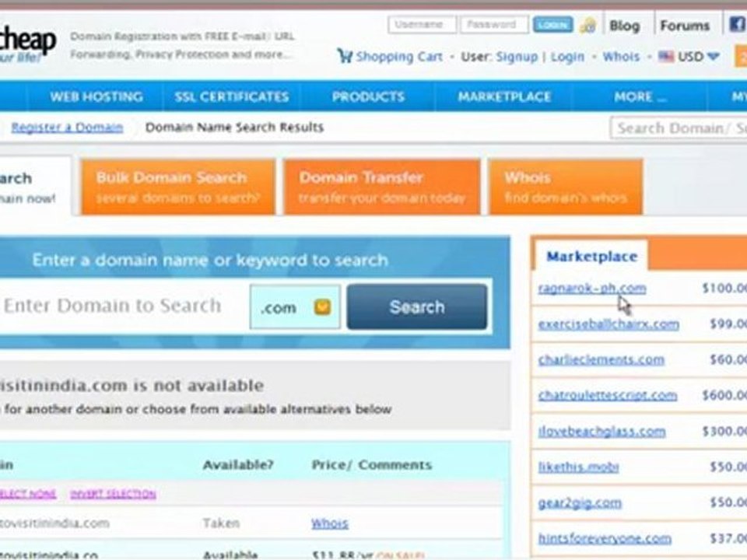
Task: Select the Marketplace sidebar tab
Action: (591, 256)
